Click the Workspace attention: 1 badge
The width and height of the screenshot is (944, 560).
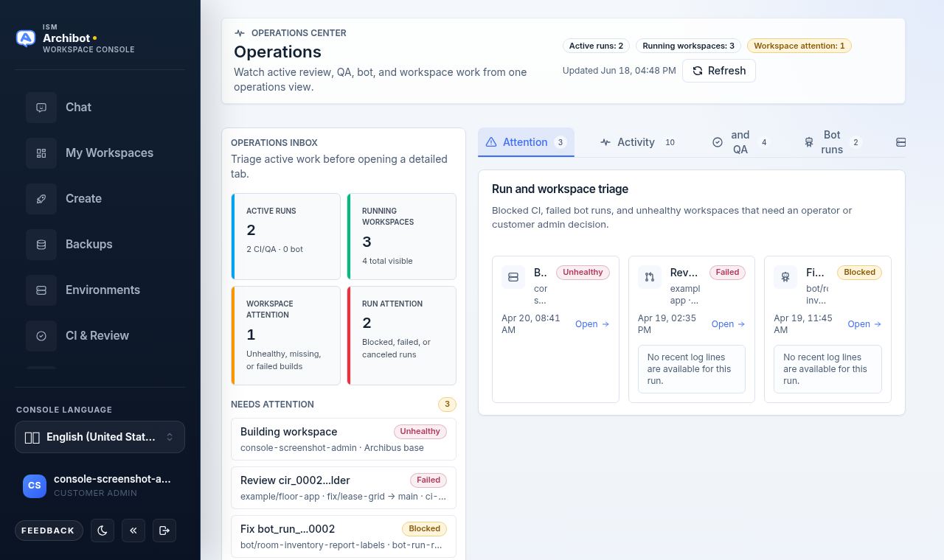pos(799,46)
